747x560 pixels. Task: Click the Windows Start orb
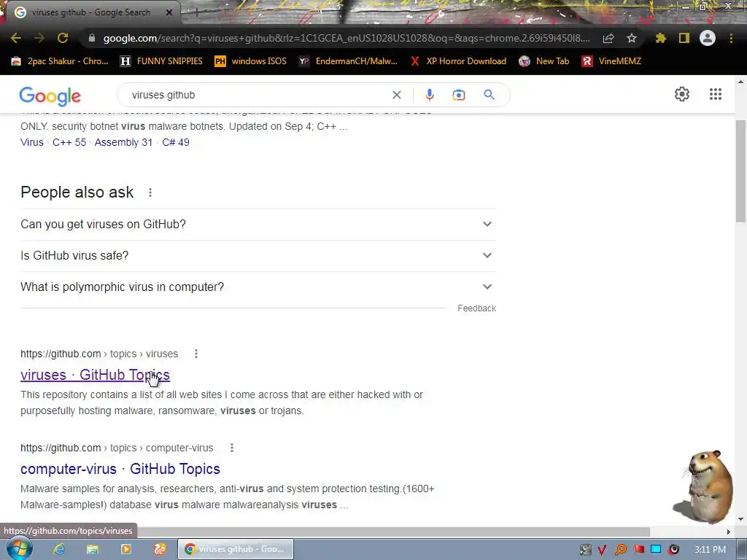pos(18,549)
